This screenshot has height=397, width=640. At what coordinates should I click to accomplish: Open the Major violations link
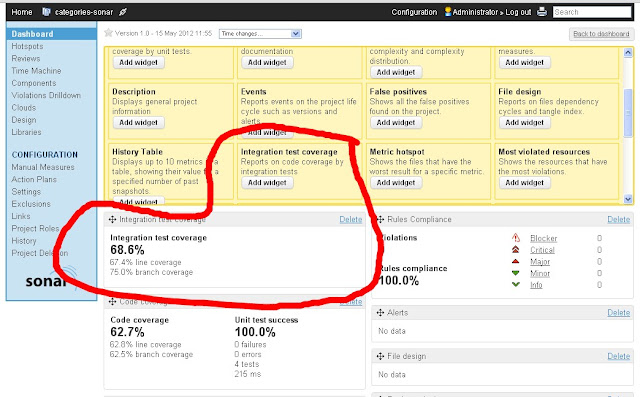tap(540, 262)
